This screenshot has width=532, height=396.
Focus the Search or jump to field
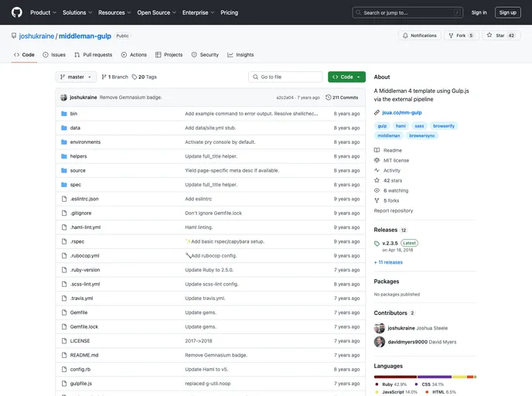pos(408,12)
